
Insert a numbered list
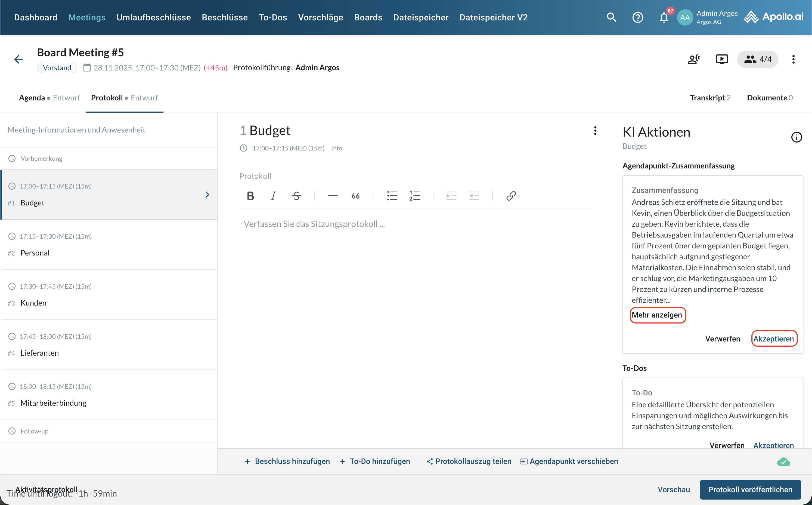[415, 196]
